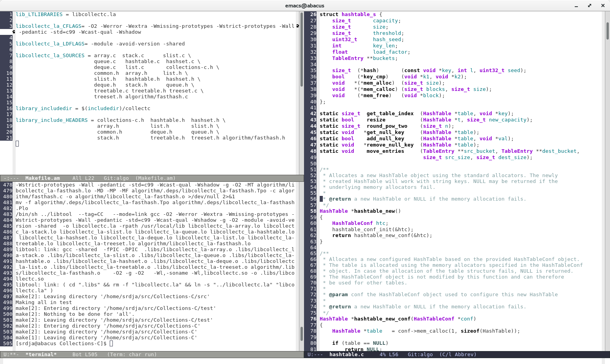Place cursor on libcollectc_la_CFLAGS variable
This screenshot has height=364, width=610.
click(49, 26)
